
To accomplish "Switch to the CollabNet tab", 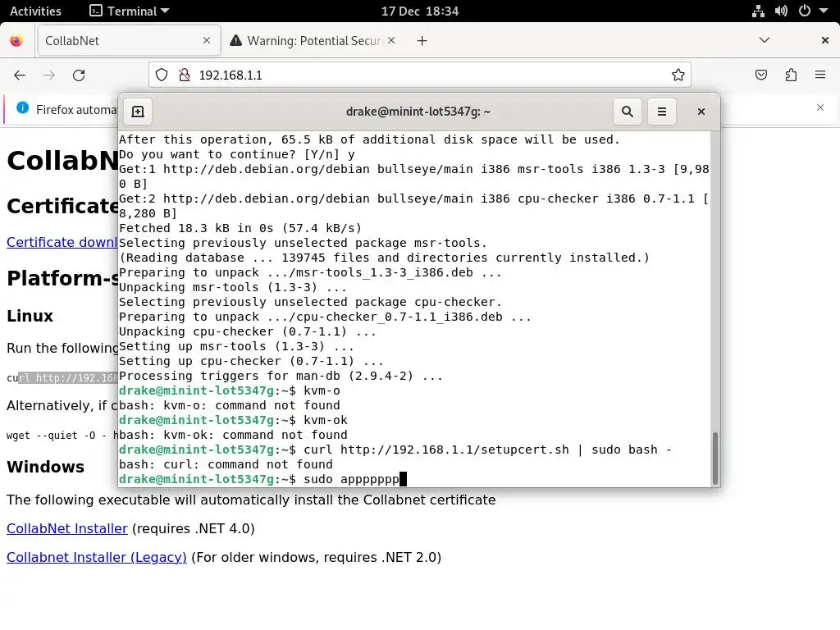I will point(129,40).
